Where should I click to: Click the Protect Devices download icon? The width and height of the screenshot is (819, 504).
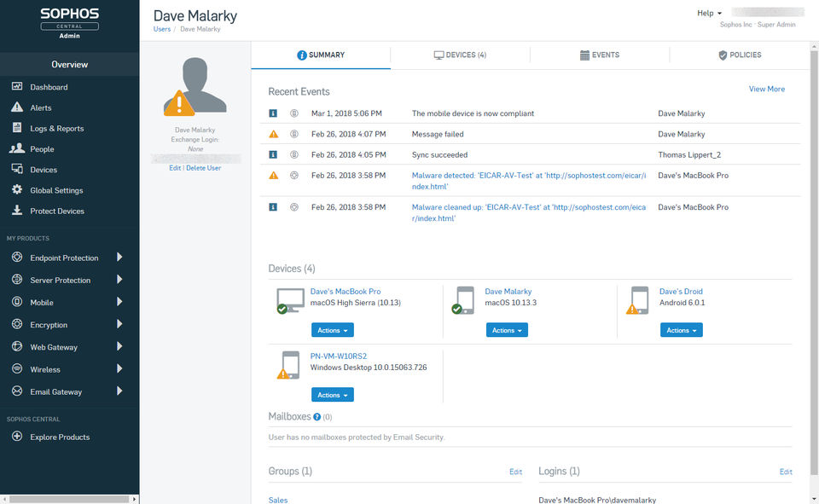point(17,210)
